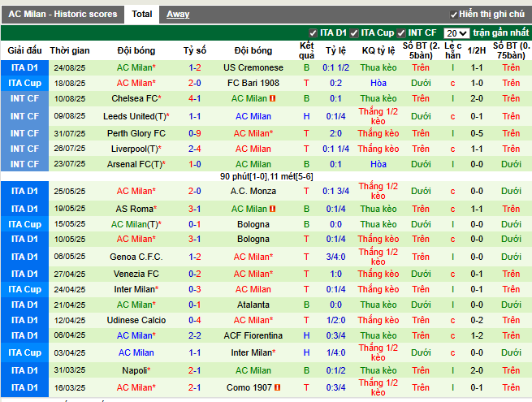Click US Cremonese team name
This screenshot has width=532, height=402.
tap(253, 67)
